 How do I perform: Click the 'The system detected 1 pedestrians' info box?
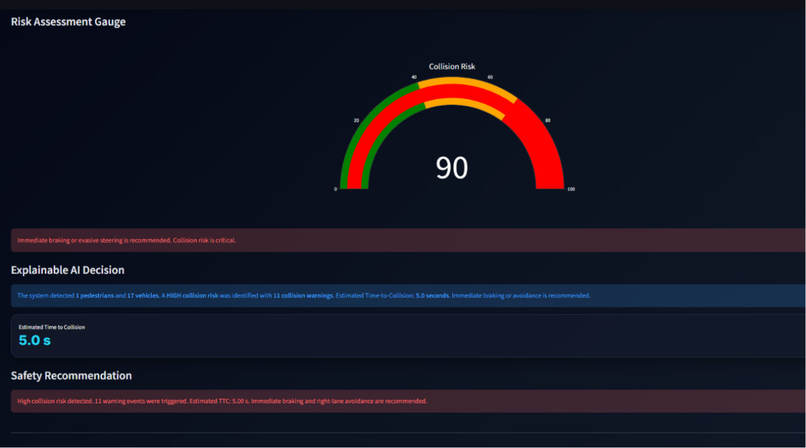(x=408, y=295)
